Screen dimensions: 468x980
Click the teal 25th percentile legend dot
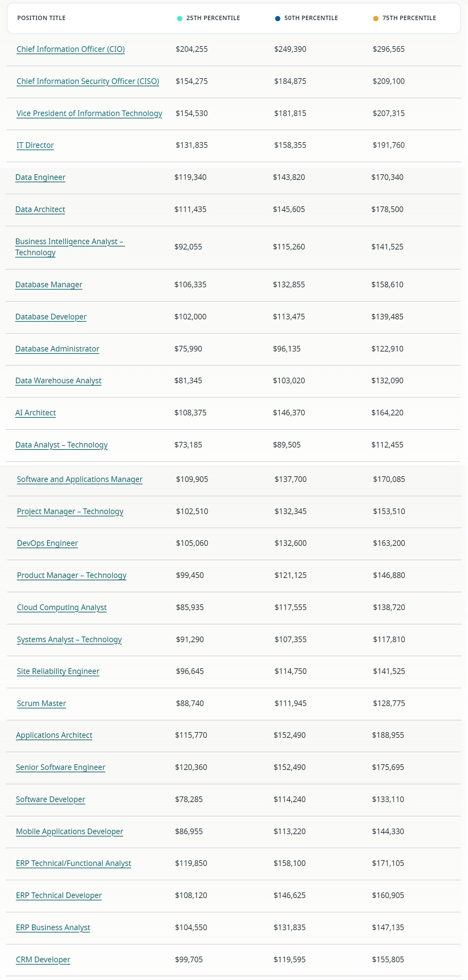click(180, 18)
